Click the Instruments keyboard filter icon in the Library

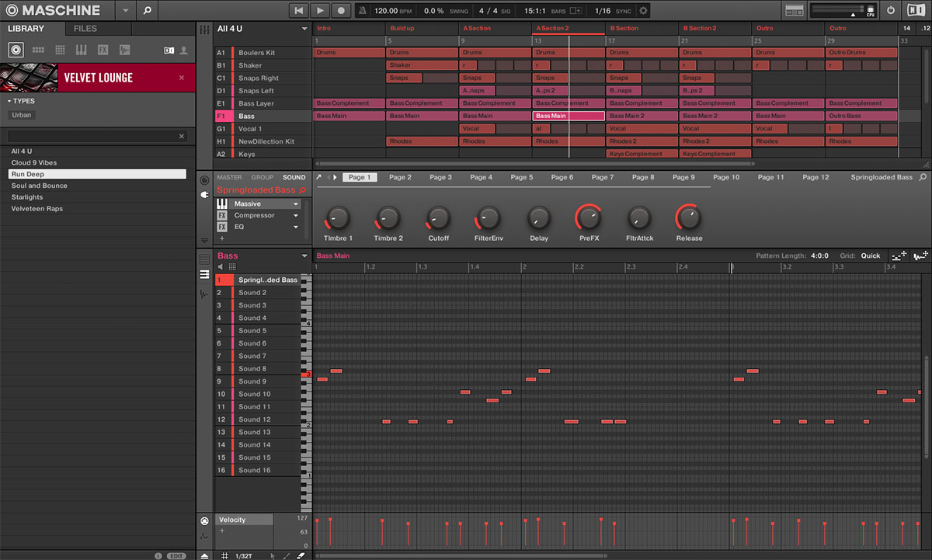(x=81, y=50)
